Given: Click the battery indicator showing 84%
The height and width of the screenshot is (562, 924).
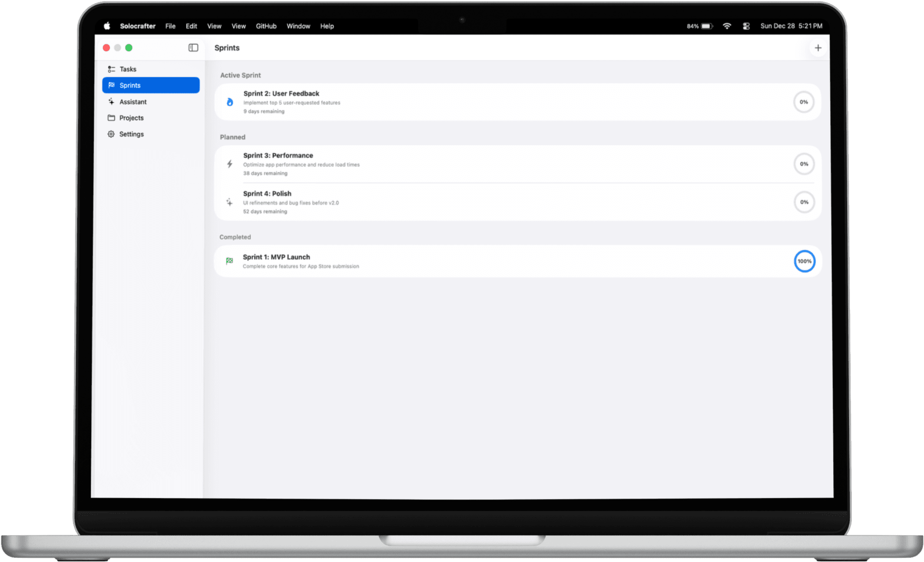Looking at the screenshot, I should tap(699, 26).
